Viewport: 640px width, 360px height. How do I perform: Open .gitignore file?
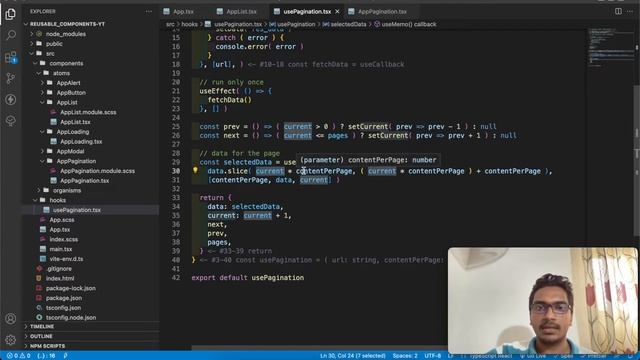[x=59, y=269]
